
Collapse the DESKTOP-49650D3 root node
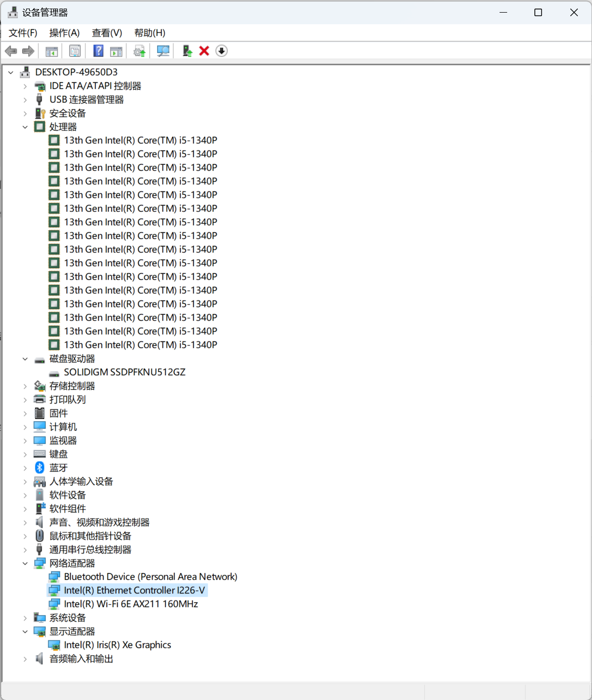click(11, 72)
